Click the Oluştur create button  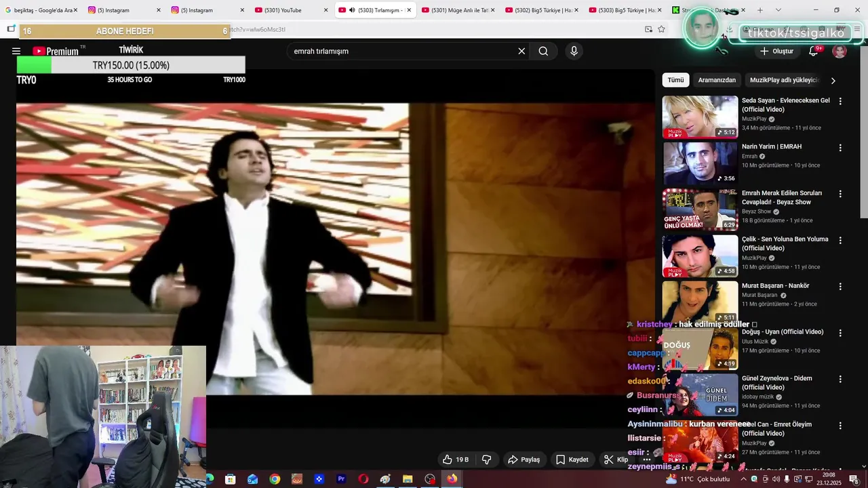coord(776,51)
